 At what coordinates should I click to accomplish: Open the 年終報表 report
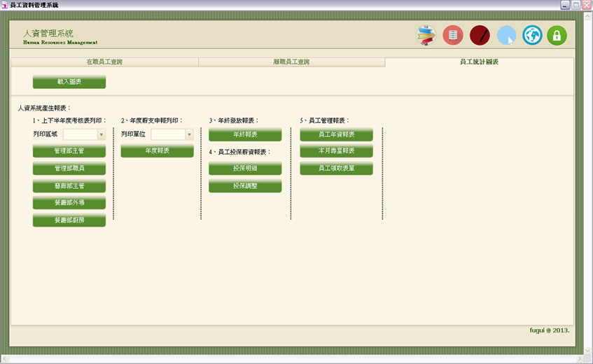point(245,134)
